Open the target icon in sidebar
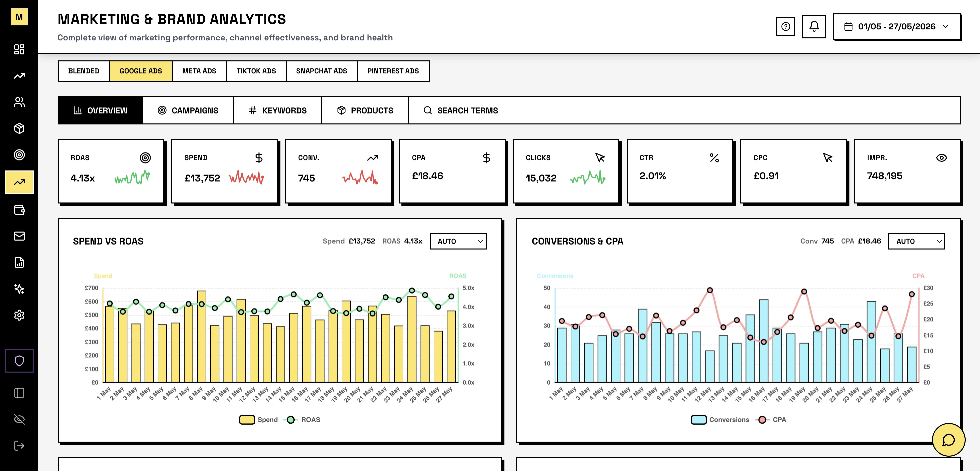 point(19,154)
